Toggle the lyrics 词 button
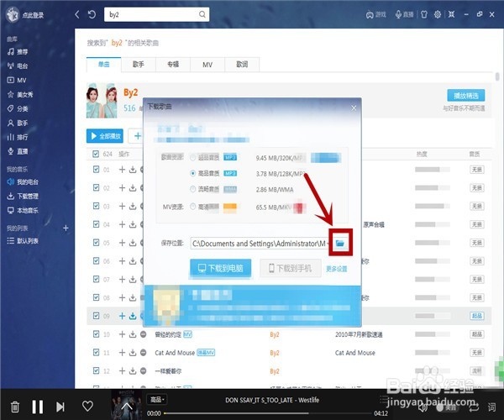Image resolution: width=504 pixels, height=420 pixels. pos(491,407)
